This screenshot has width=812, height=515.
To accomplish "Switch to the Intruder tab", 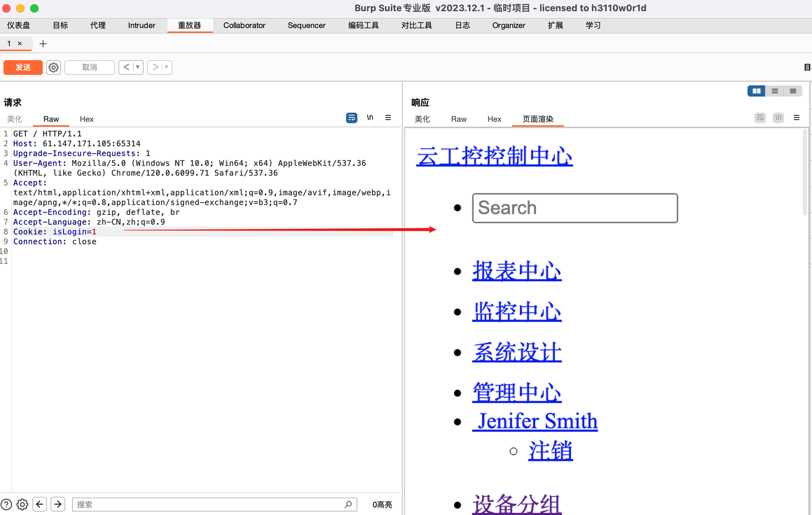I will coord(141,25).
